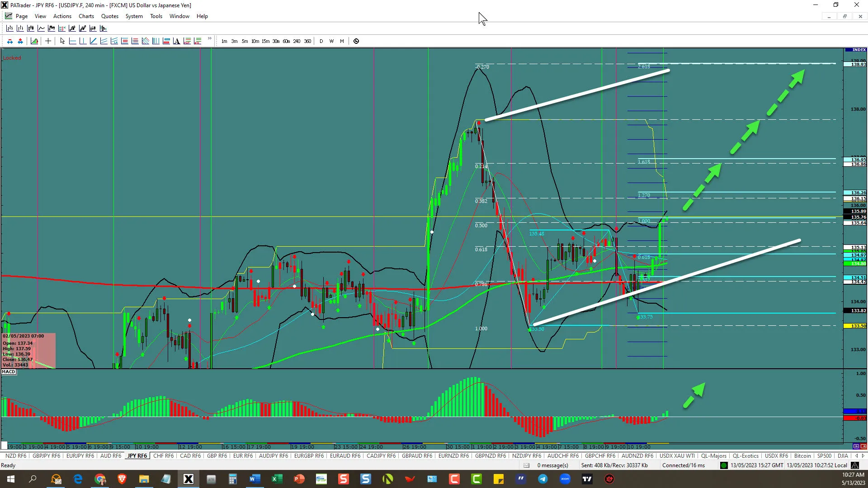Open the Charts menu
This screenshot has height=488, width=868.
(x=86, y=16)
